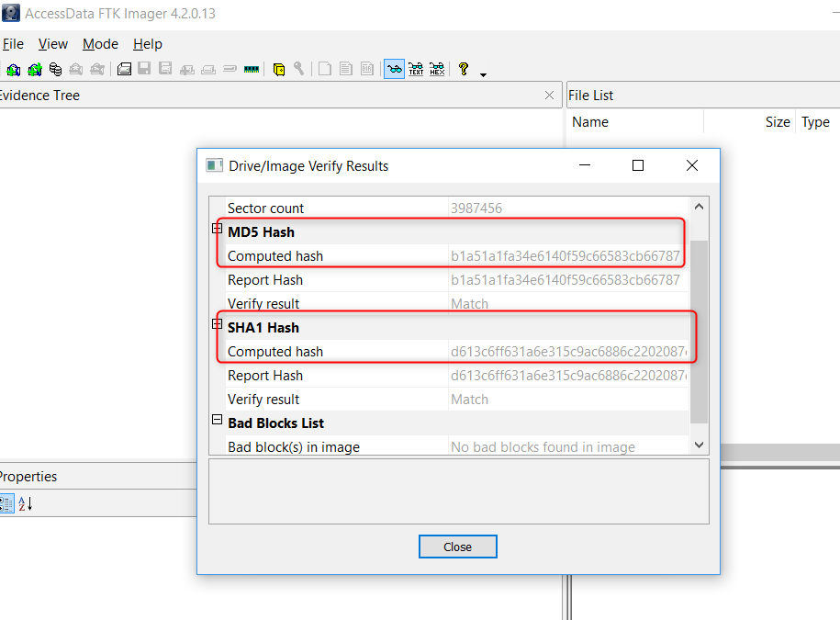The image size is (840, 620).
Task: Click the Add All Attached Devices icon
Action: click(x=35, y=69)
